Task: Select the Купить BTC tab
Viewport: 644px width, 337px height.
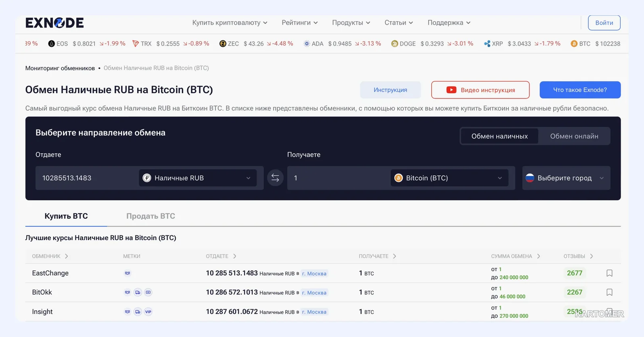Action: click(66, 216)
